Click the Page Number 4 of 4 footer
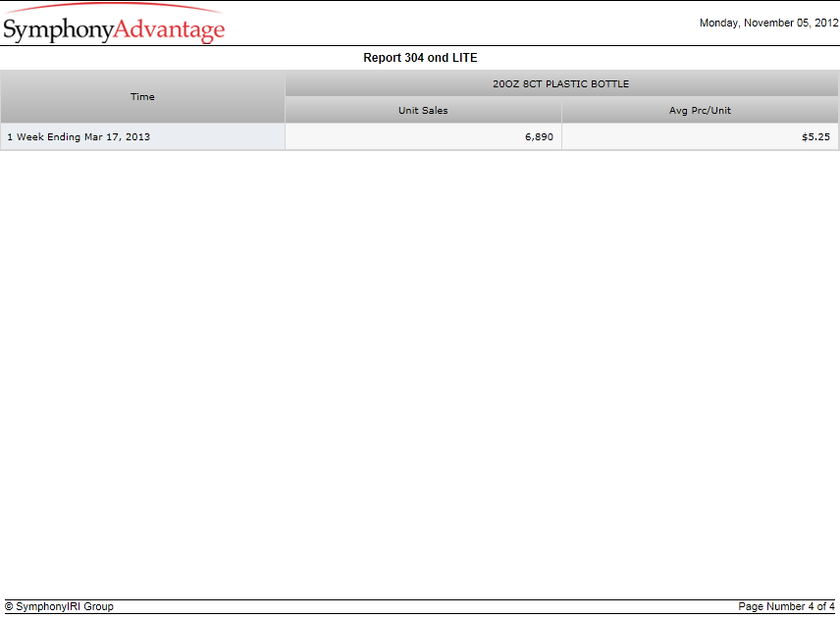The height and width of the screenshot is (619, 840). point(786,606)
